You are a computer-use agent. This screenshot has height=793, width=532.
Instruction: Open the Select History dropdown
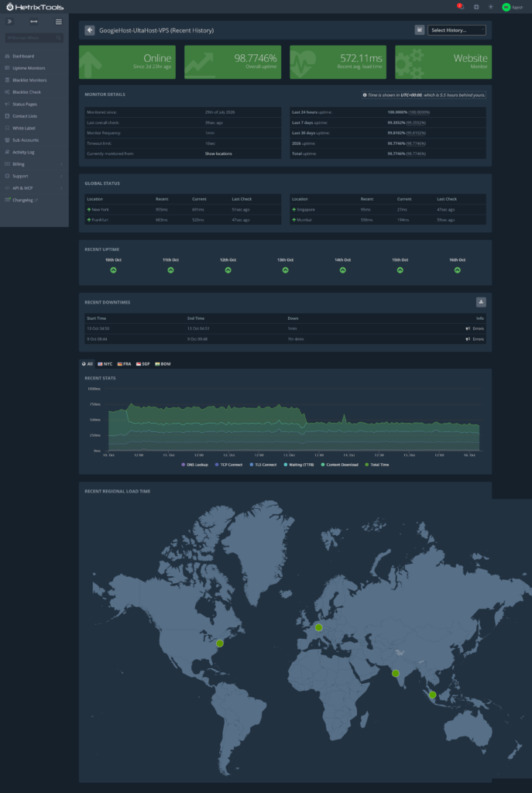(457, 30)
